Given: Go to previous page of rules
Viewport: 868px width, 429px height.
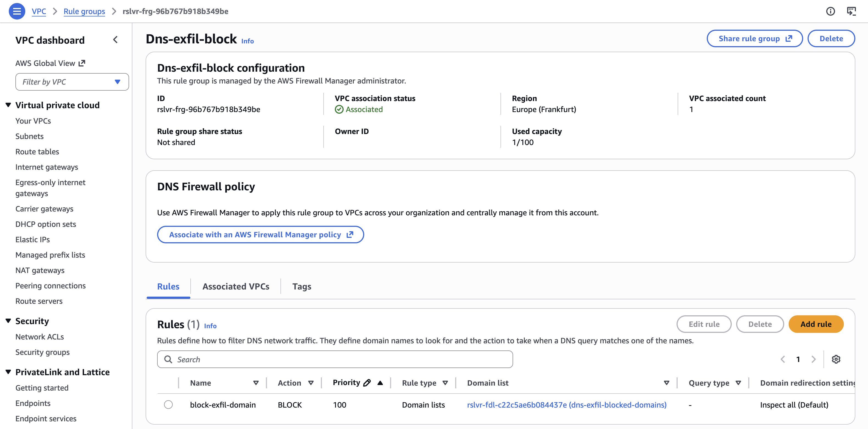Looking at the screenshot, I should point(783,359).
